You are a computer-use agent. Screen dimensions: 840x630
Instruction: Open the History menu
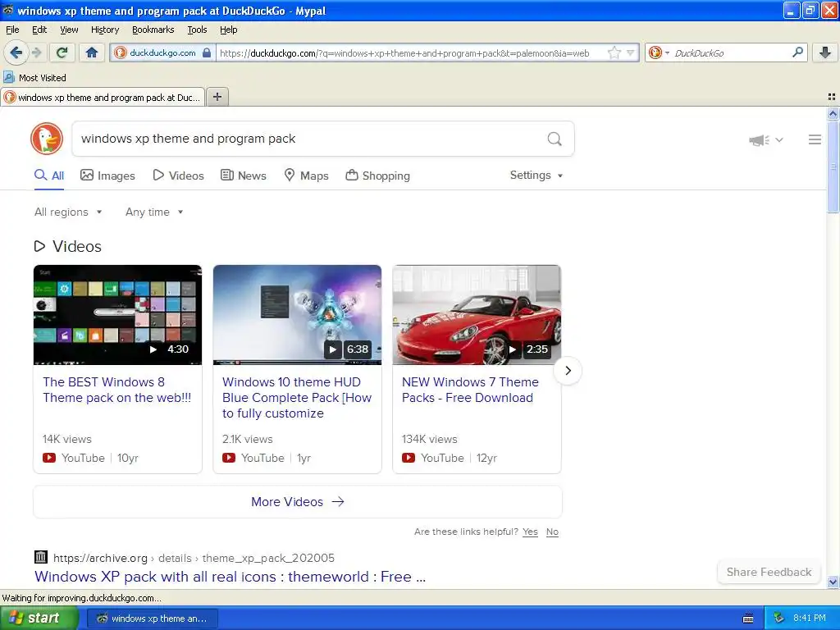105,30
